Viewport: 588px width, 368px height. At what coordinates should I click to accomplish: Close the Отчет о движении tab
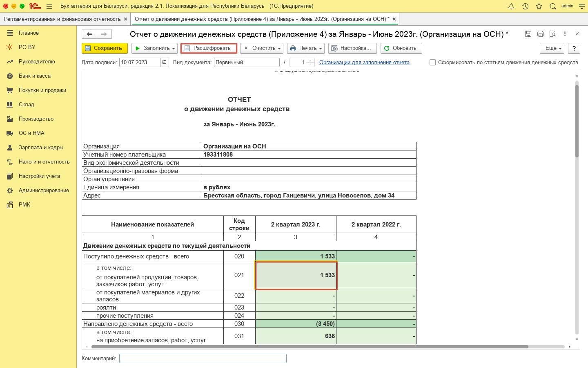click(x=394, y=19)
